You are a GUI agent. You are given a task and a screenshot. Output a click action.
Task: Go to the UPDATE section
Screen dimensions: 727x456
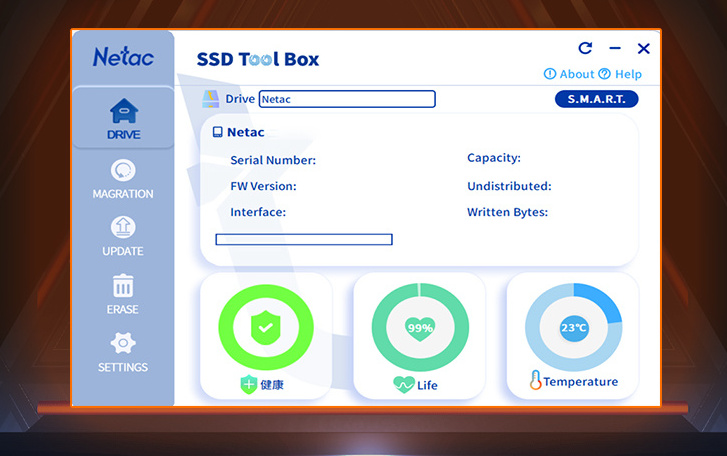[x=123, y=236]
